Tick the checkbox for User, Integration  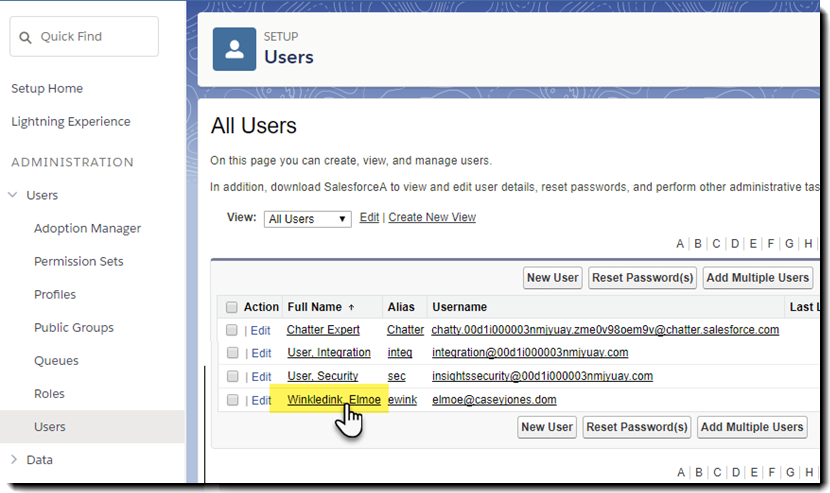[x=232, y=353]
